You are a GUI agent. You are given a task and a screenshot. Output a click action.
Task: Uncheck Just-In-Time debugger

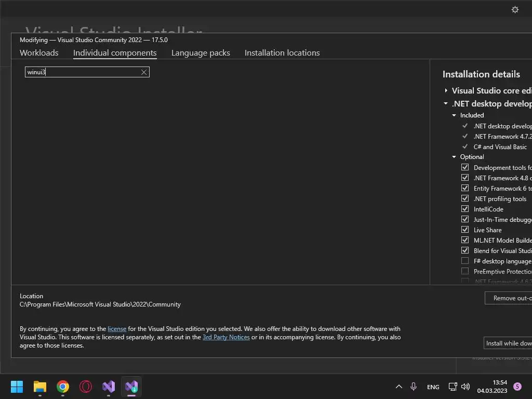pos(465,220)
